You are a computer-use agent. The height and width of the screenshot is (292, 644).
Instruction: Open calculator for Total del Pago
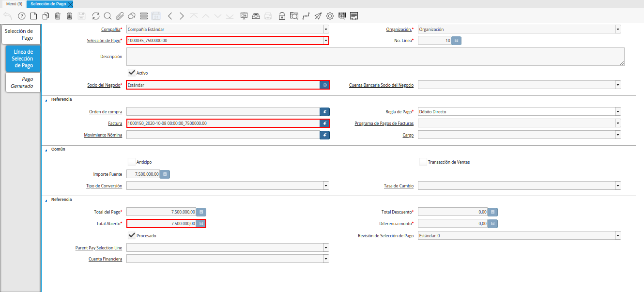(x=201, y=212)
